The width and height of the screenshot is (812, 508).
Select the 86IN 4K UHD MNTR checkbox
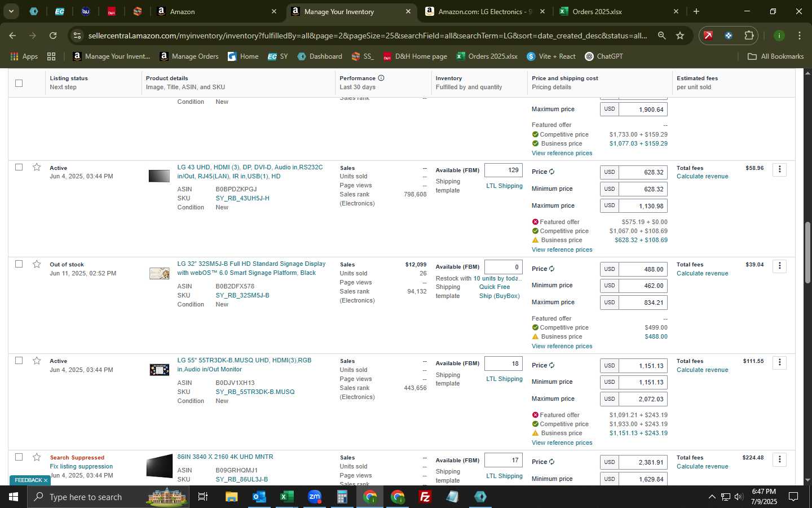(x=19, y=457)
